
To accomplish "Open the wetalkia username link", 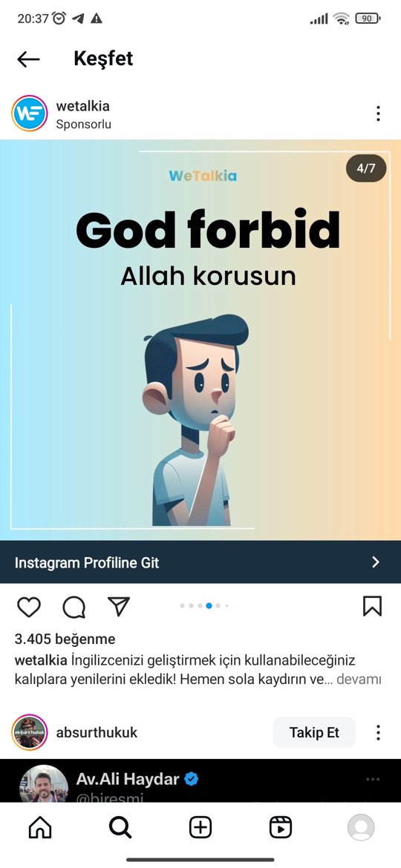I will (83, 106).
